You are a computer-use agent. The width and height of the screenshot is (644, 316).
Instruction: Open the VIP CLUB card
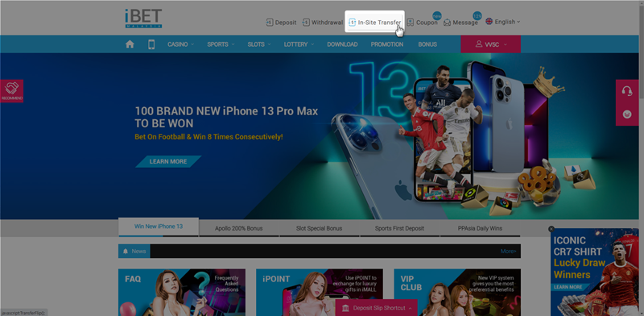point(457,292)
